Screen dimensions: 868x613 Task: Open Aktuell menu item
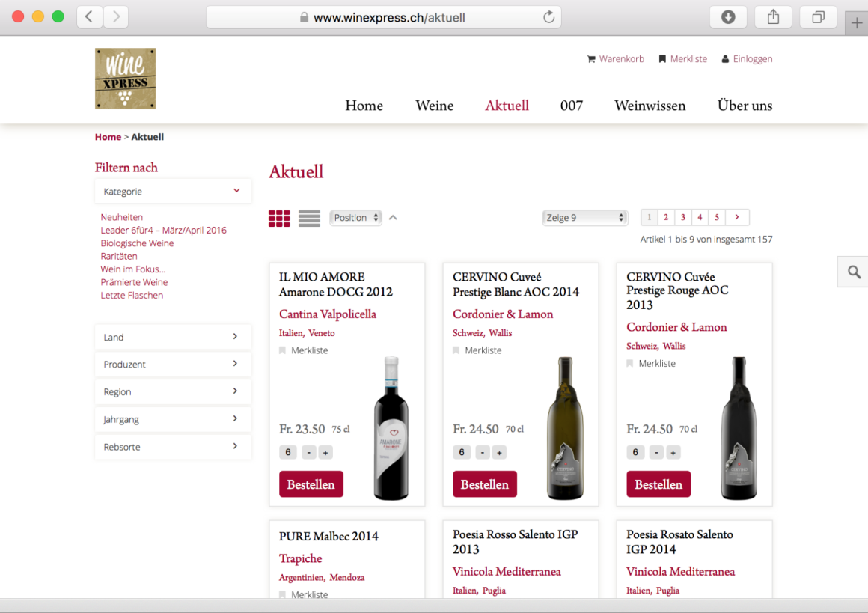[507, 106]
